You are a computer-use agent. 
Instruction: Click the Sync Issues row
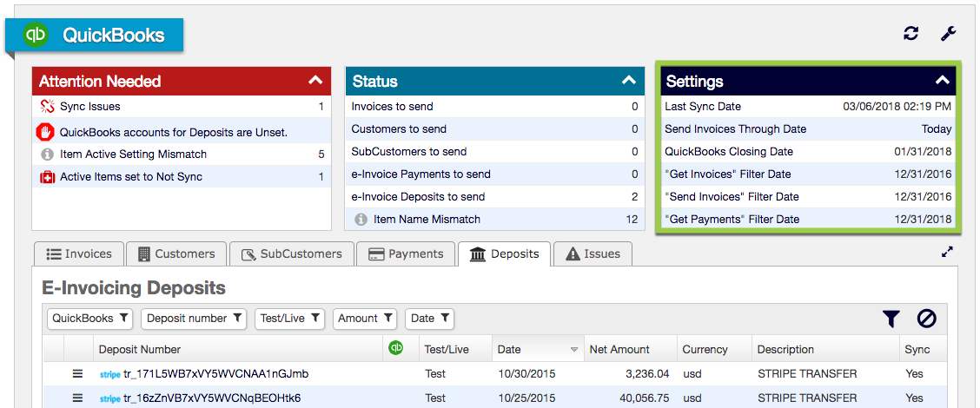[182, 107]
